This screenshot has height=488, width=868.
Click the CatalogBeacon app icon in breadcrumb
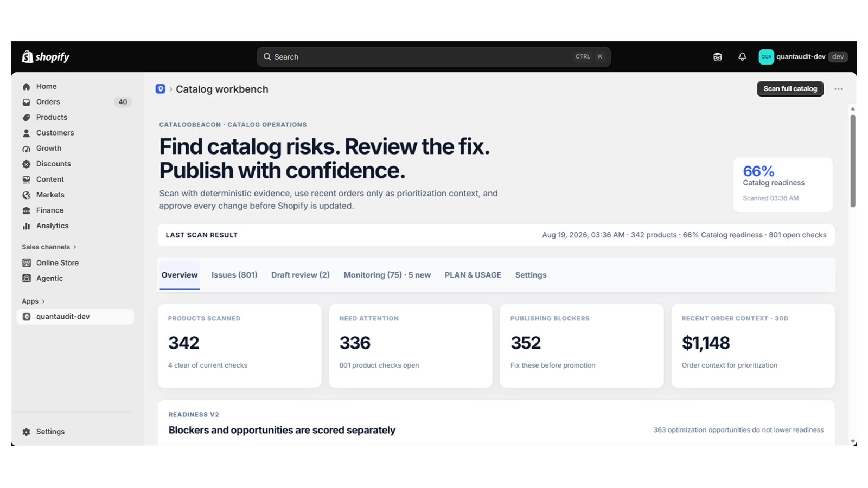coord(160,89)
